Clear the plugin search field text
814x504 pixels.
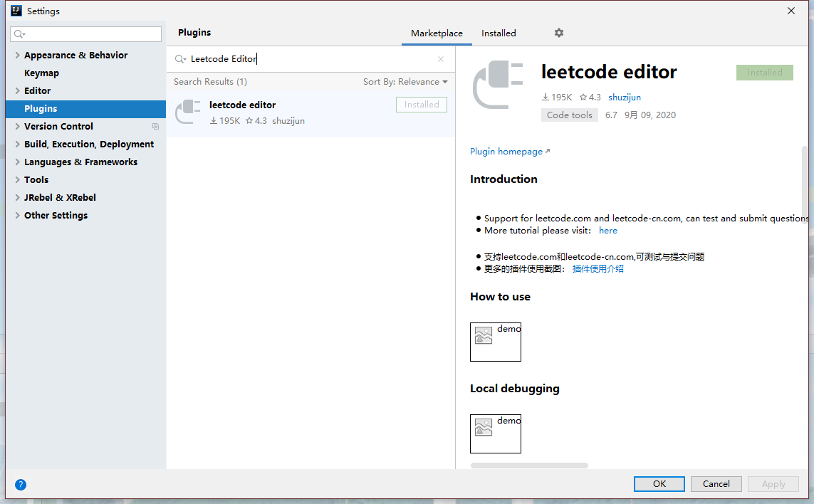[x=441, y=59]
